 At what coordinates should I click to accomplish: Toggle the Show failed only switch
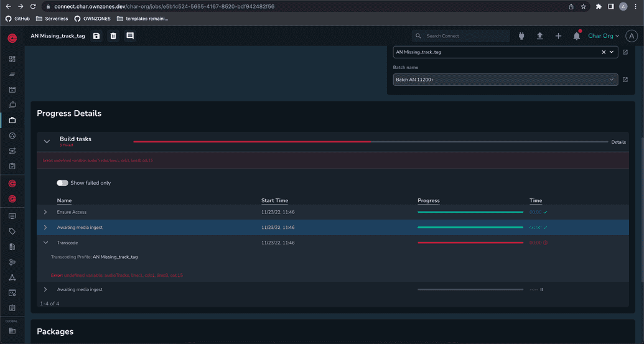[x=62, y=183]
